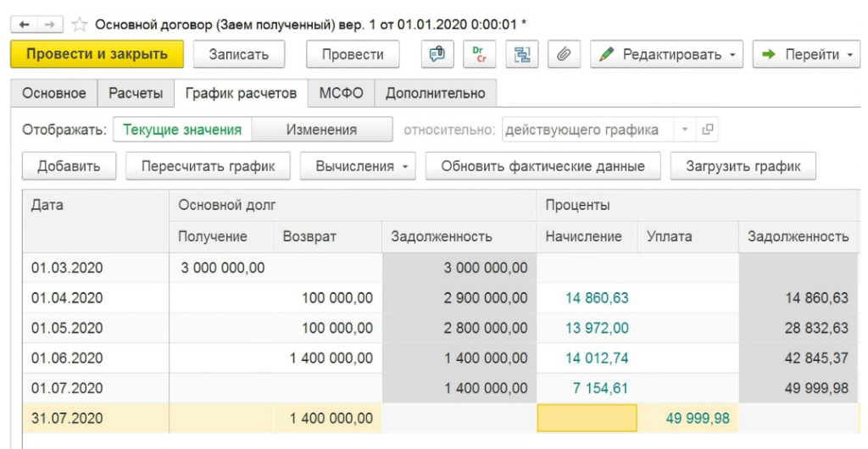Click the Начисление column header
Viewport: 868px width, 449px height.
pos(587,236)
